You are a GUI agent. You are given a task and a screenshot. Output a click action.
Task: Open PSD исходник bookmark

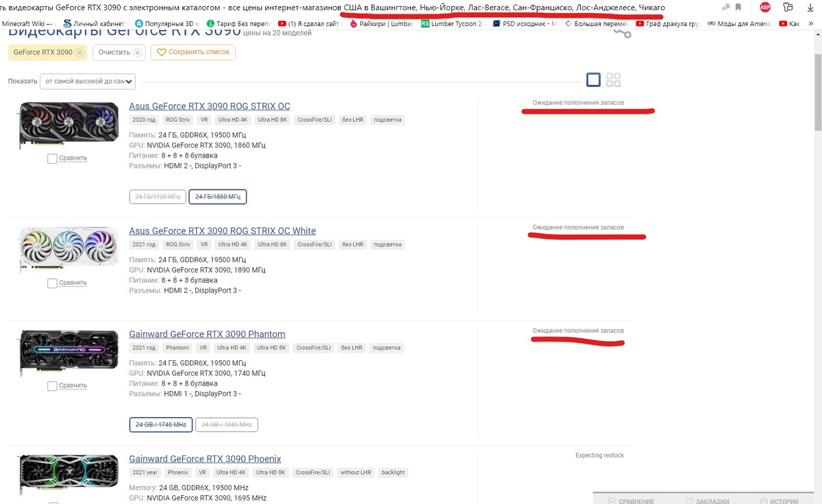click(524, 23)
